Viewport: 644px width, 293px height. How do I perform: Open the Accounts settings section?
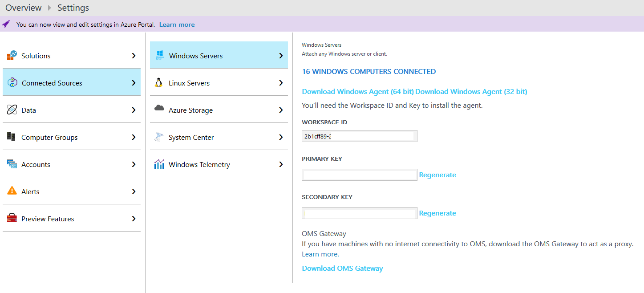tap(72, 164)
